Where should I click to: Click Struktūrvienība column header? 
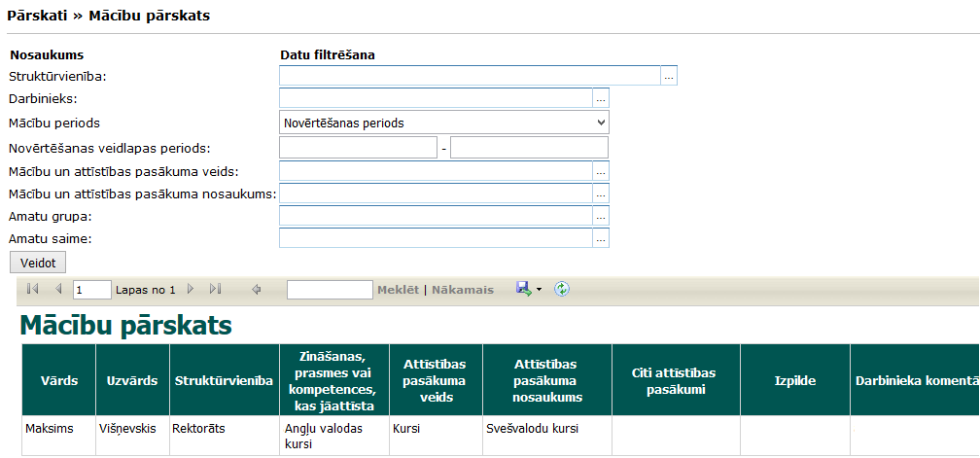point(225,380)
